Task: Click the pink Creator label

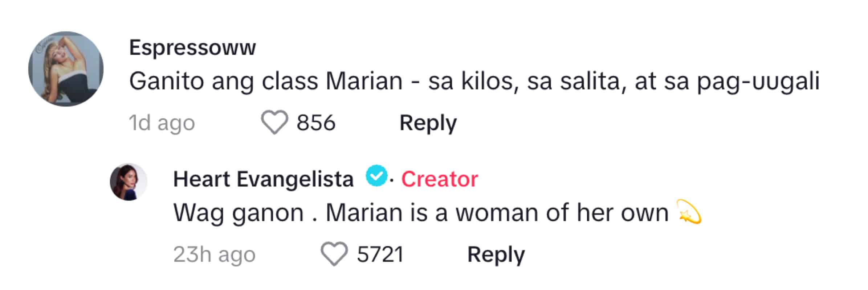Action: pos(439,179)
